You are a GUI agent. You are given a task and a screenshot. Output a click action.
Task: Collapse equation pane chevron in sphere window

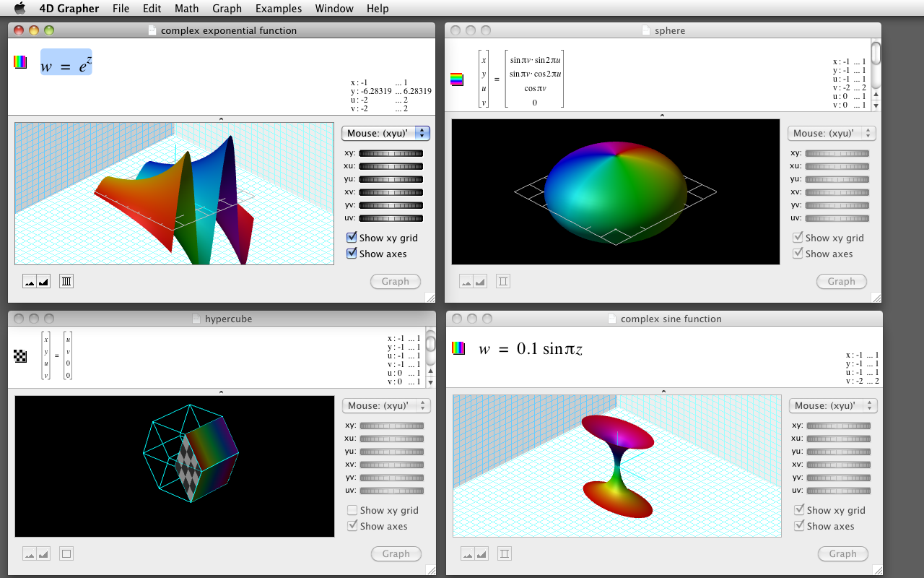pos(662,115)
